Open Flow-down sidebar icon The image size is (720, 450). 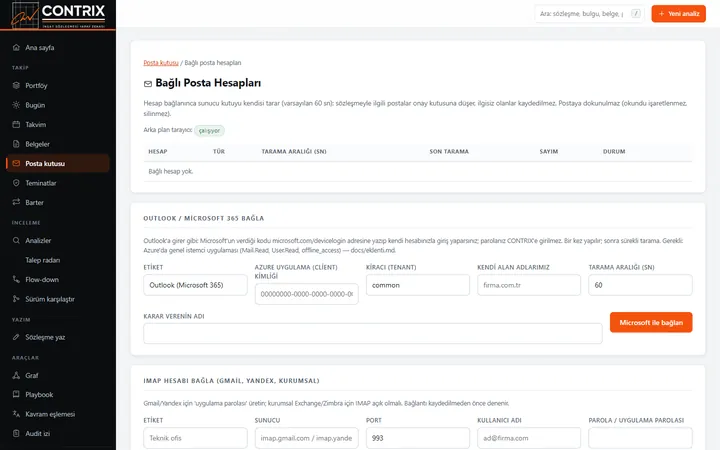tap(16, 279)
